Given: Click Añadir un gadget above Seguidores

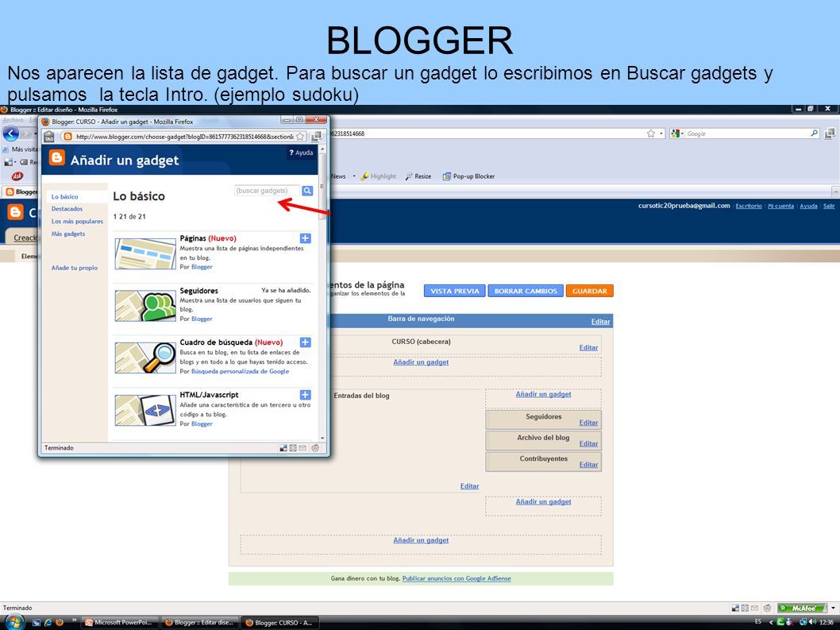Looking at the screenshot, I should pyautogui.click(x=543, y=394).
